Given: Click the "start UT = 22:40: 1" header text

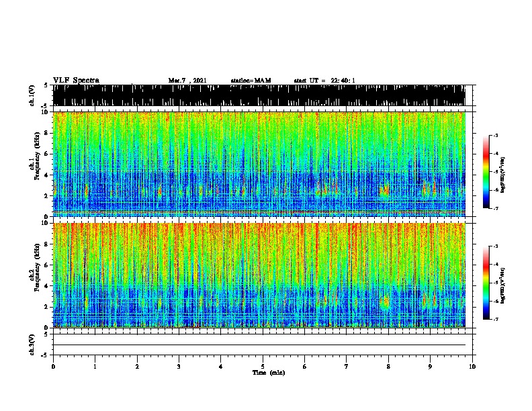Looking at the screenshot, I should pos(324,81).
